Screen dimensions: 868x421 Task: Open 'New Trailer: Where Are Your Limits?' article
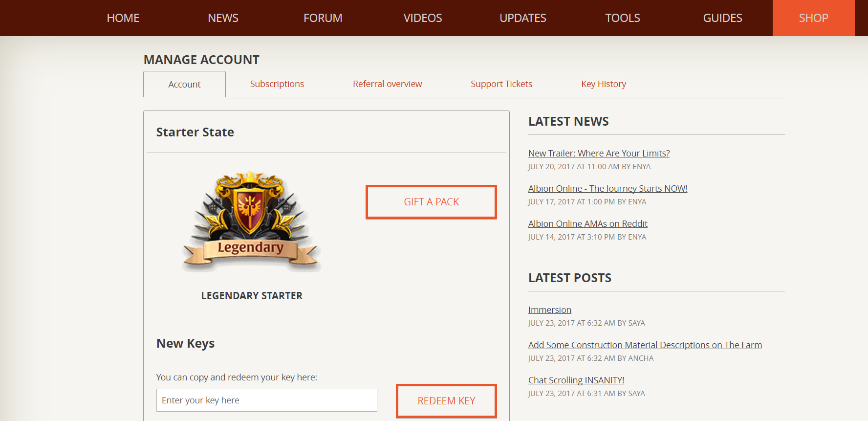(599, 154)
